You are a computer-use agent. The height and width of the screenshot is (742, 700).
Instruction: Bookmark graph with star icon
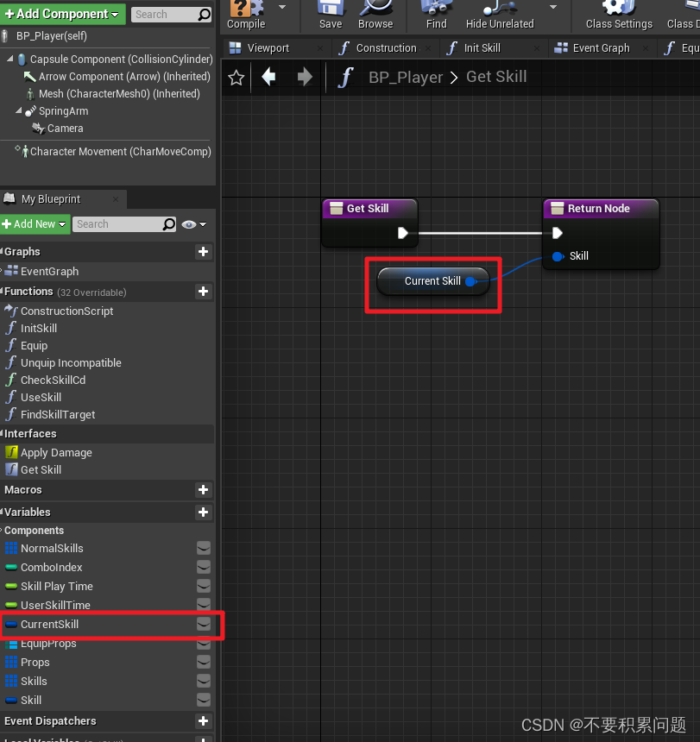pos(236,77)
